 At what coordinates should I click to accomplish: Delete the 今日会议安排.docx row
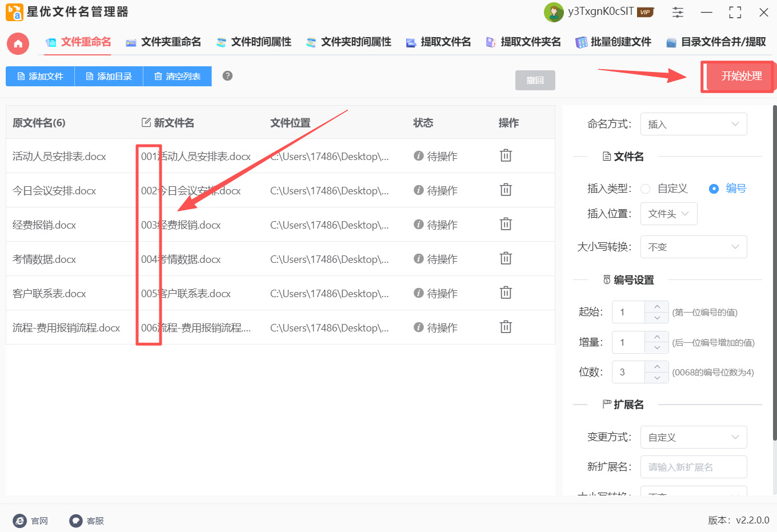506,190
